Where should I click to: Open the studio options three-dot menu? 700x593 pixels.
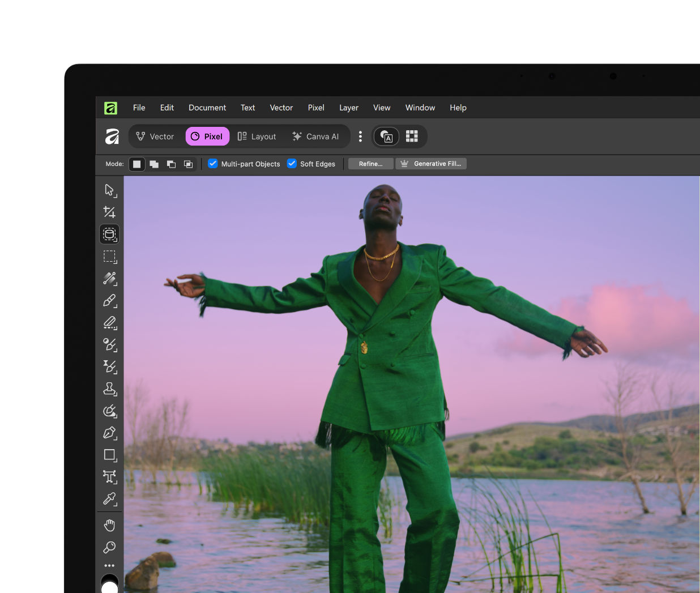[x=360, y=136]
